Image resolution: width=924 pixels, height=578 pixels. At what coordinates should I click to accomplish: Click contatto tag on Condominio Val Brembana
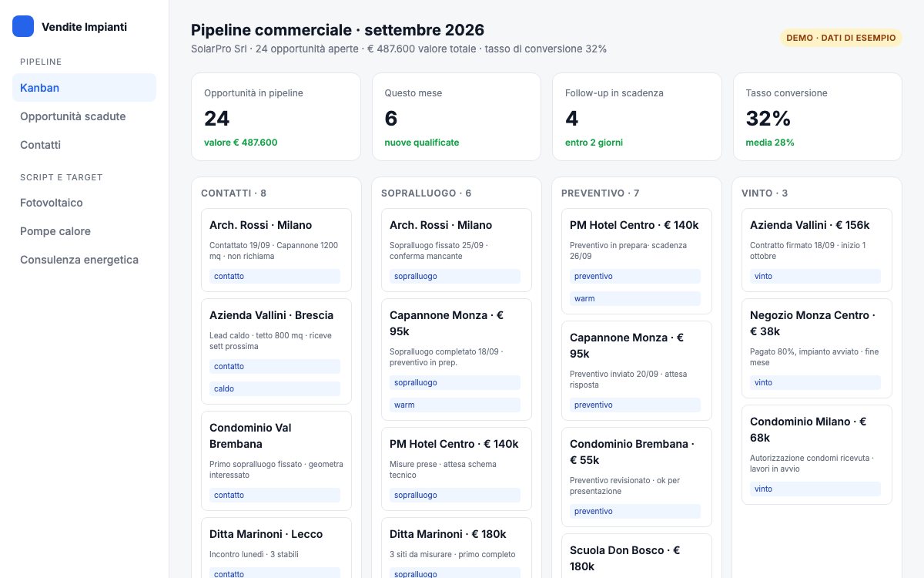tap(275, 495)
